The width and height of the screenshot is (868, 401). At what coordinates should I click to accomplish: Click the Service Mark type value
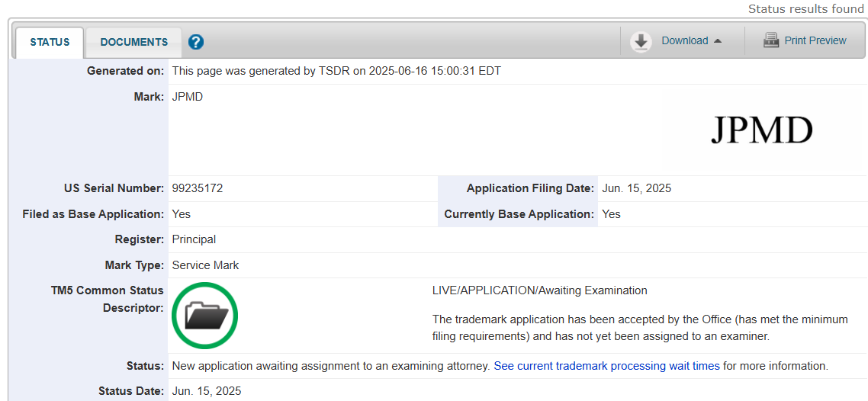(x=205, y=265)
